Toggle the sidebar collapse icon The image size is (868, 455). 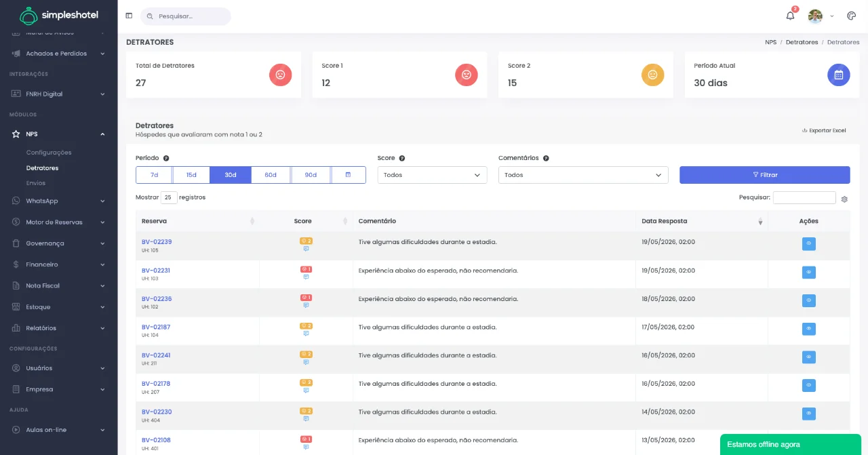[129, 16]
